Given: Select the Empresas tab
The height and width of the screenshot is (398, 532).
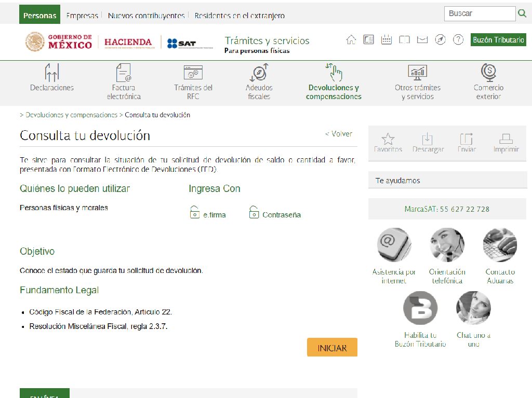Looking at the screenshot, I should pyautogui.click(x=82, y=16).
